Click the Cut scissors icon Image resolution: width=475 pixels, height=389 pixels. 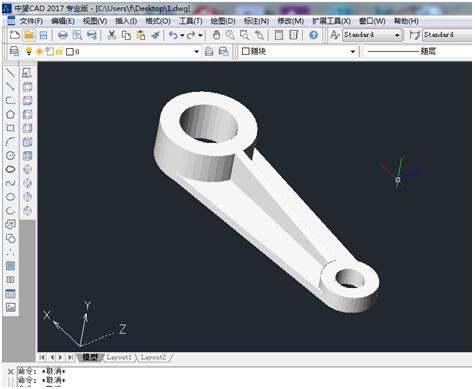point(112,35)
